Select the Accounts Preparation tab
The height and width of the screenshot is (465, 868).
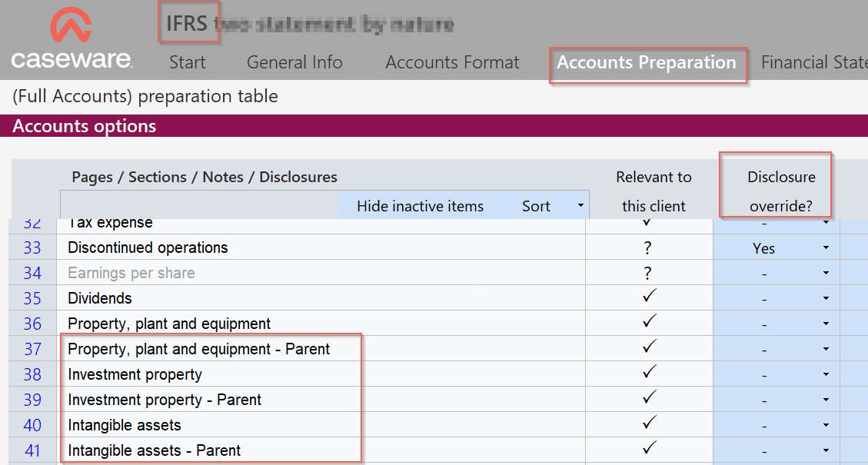647,62
